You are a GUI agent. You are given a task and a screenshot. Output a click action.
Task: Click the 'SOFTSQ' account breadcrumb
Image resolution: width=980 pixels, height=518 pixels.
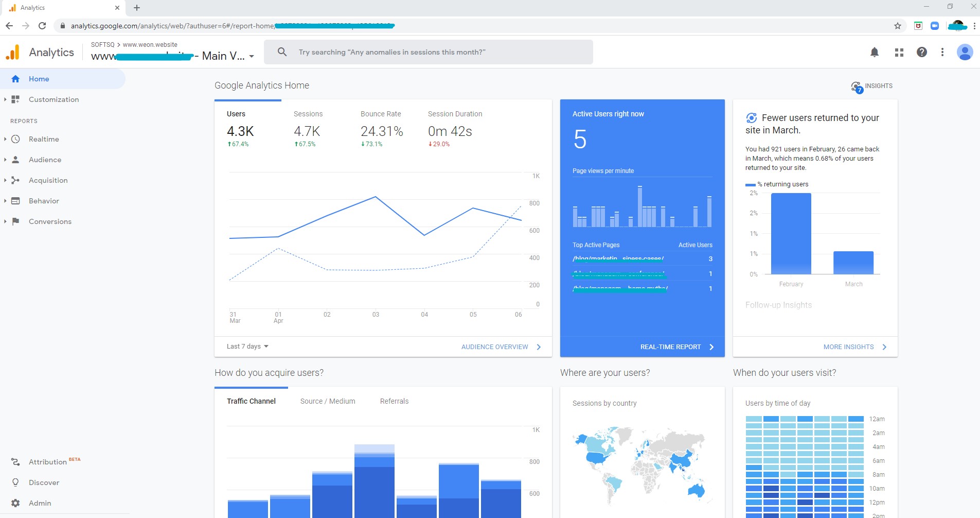point(102,45)
